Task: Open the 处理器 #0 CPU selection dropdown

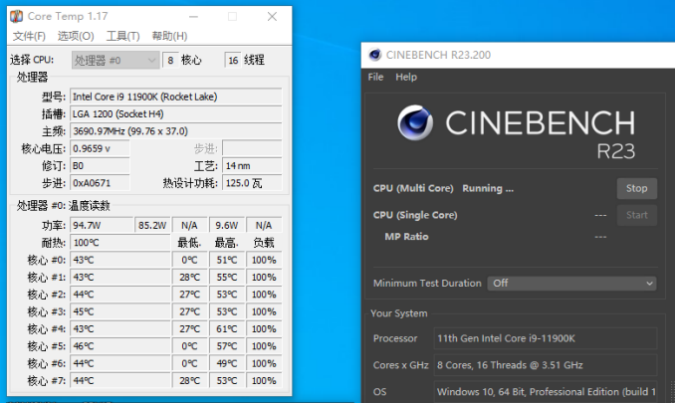Action: point(115,60)
